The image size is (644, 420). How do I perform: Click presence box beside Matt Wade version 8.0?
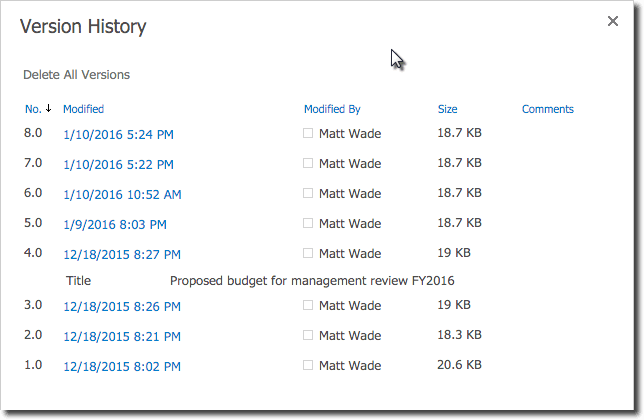click(309, 133)
